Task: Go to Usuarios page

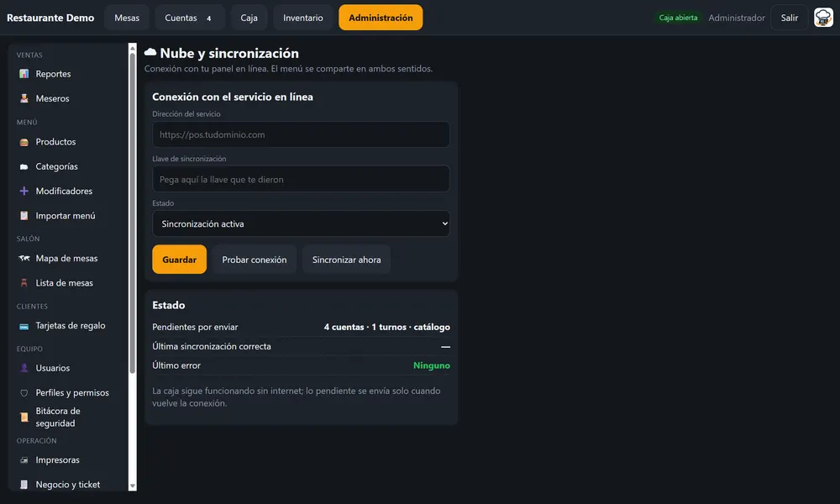Action: click(x=67, y=368)
